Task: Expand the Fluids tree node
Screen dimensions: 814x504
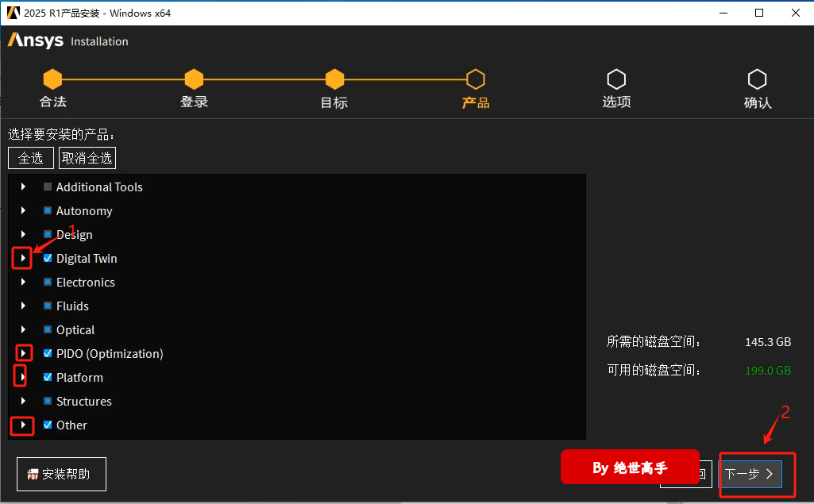Action: [23, 306]
